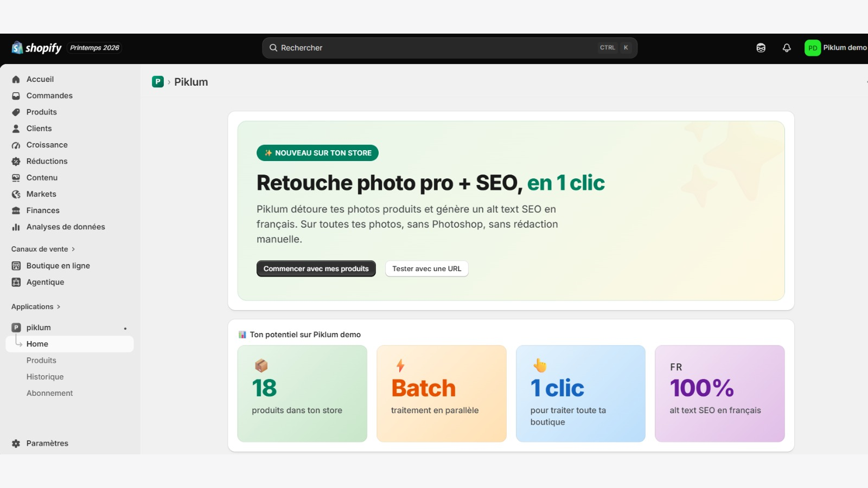Click the Retouche photo pro + SEO headline

[x=431, y=183]
